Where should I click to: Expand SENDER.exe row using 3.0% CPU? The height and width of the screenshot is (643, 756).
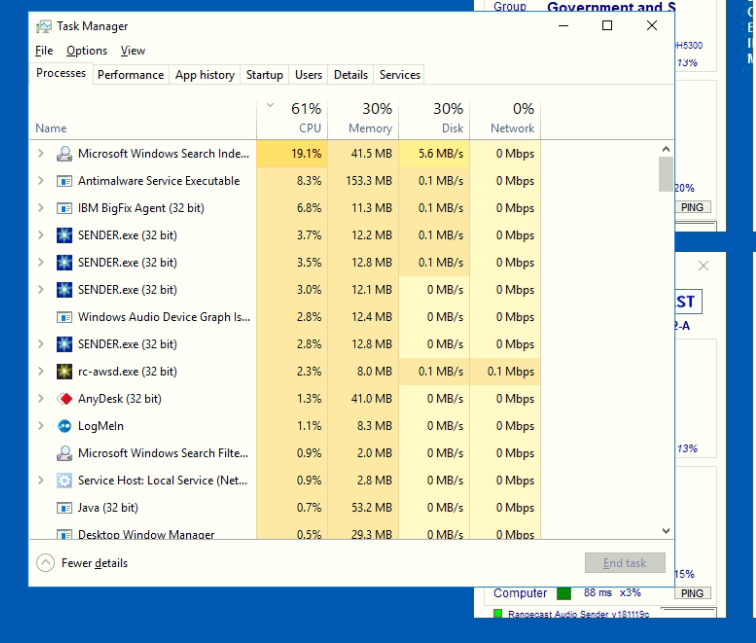tap(41, 290)
